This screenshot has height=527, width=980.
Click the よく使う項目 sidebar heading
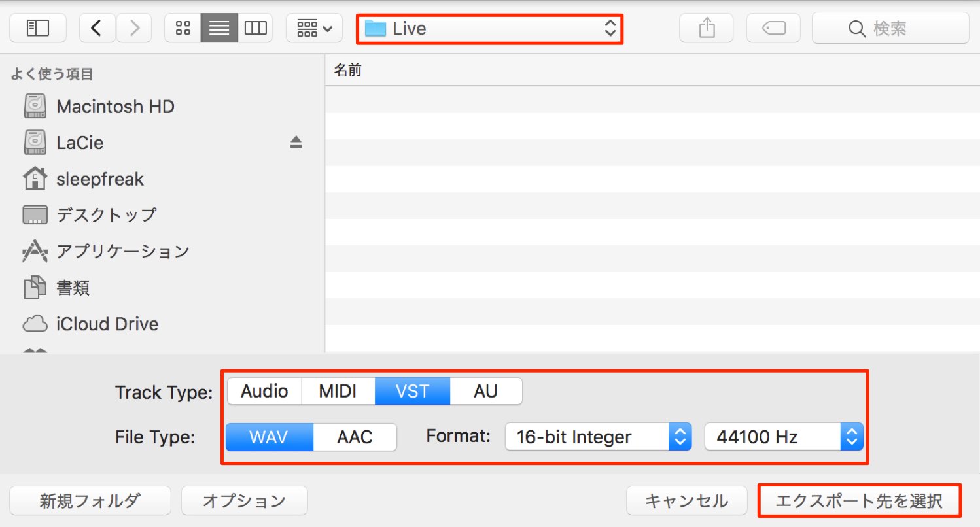[52, 74]
